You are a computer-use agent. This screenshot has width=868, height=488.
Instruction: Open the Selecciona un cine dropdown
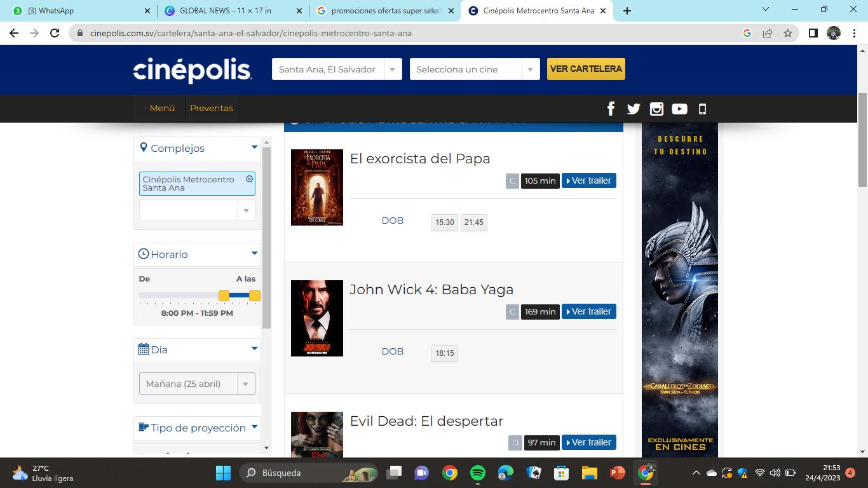point(475,69)
